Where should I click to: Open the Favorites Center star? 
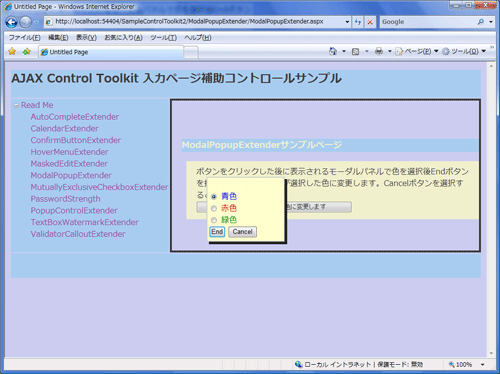tap(12, 52)
